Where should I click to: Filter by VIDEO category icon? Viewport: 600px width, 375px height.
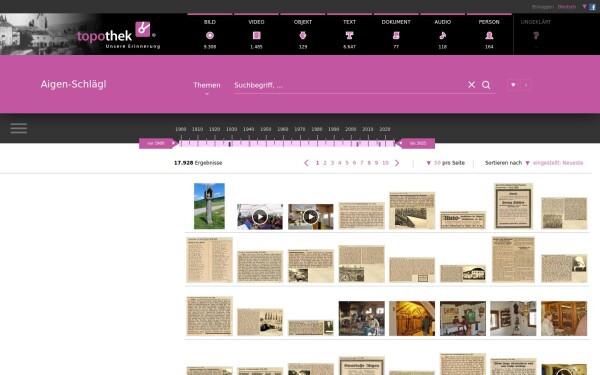click(x=256, y=36)
